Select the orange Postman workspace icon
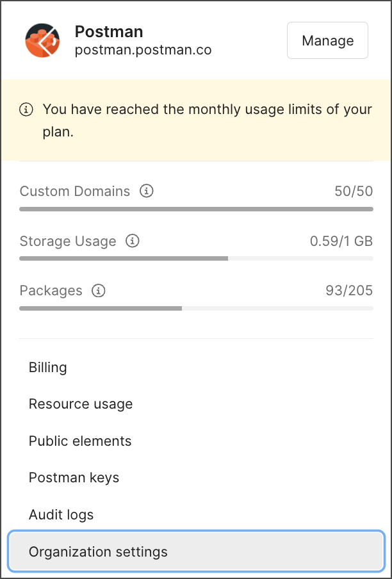This screenshot has height=579, width=392. (x=42, y=40)
